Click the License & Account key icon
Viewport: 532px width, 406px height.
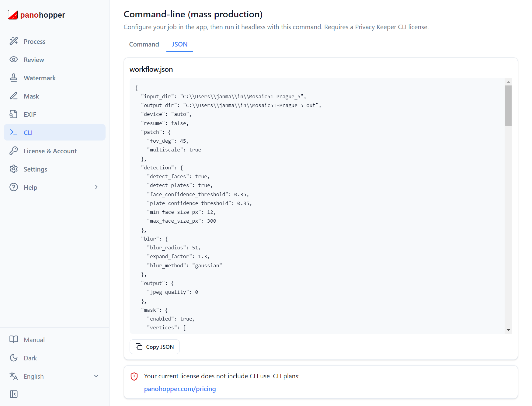(14, 151)
